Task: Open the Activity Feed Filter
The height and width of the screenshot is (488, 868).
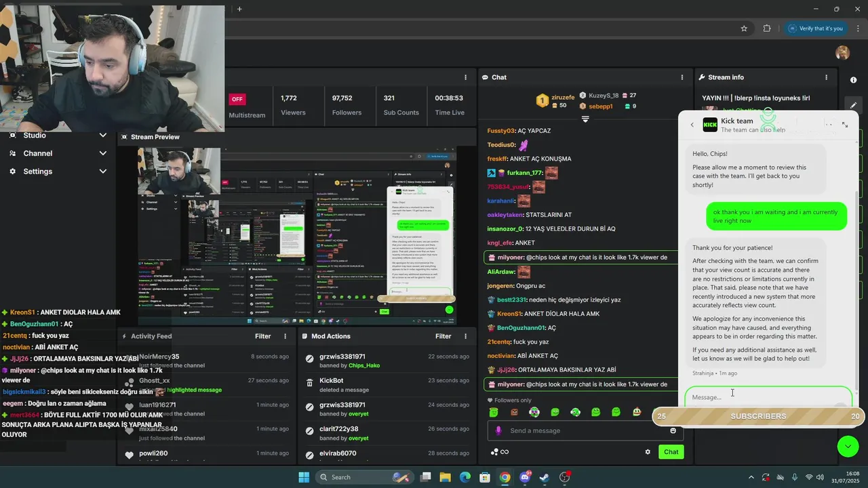Action: click(x=263, y=336)
